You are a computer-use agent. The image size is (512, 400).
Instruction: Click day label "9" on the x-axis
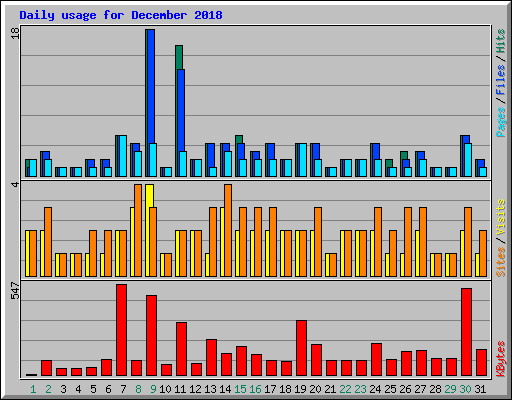point(153,389)
